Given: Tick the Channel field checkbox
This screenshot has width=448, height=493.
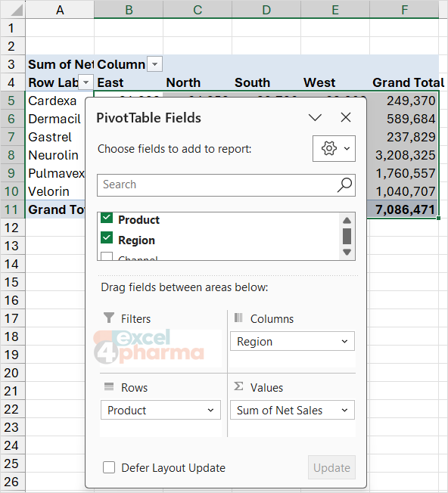Looking at the screenshot, I should coord(107,256).
